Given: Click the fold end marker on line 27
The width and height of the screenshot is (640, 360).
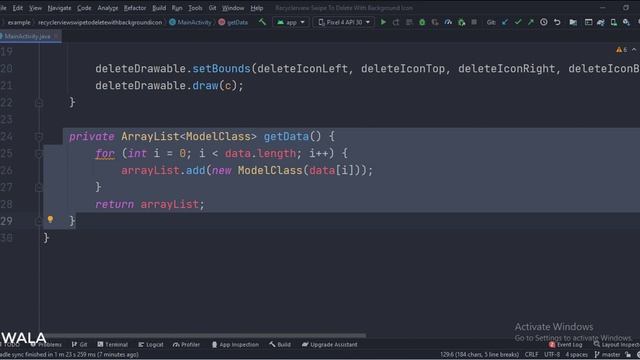Looking at the screenshot, I should [x=39, y=187].
